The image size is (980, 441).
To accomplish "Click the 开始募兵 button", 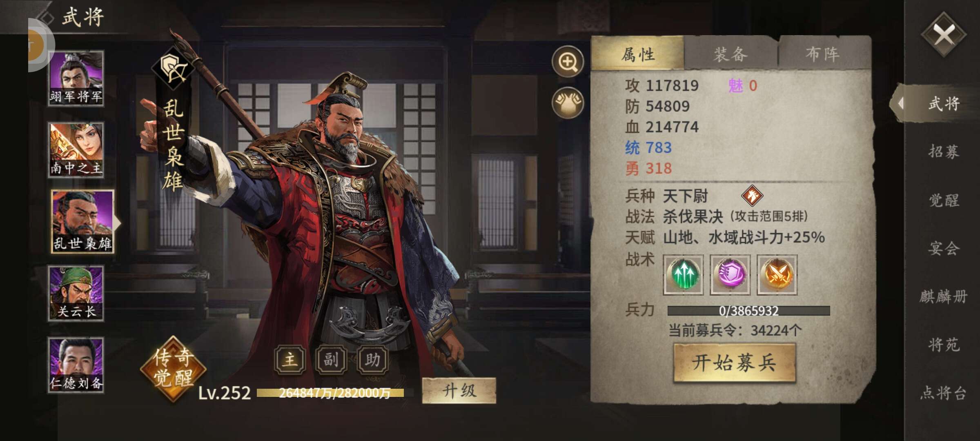I will coord(734,363).
